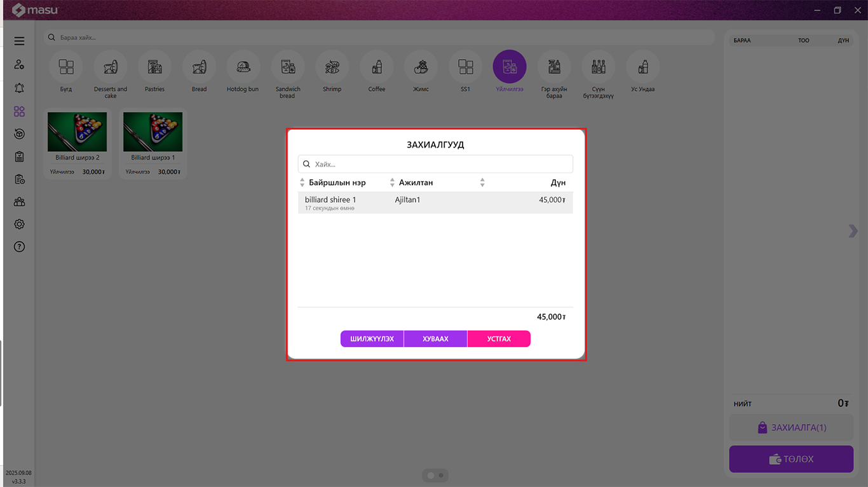Open the help question mark icon
The height and width of the screenshot is (487, 868).
click(x=19, y=247)
